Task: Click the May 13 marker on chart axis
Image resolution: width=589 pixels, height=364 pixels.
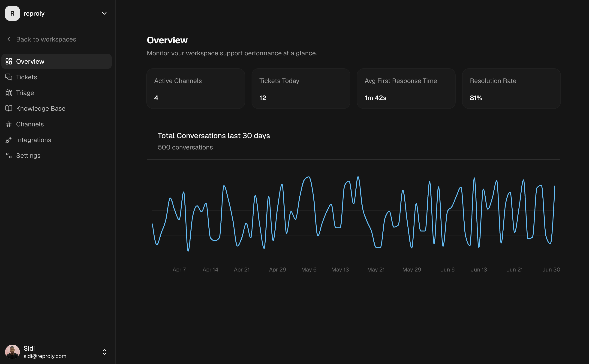Action: [x=340, y=270]
